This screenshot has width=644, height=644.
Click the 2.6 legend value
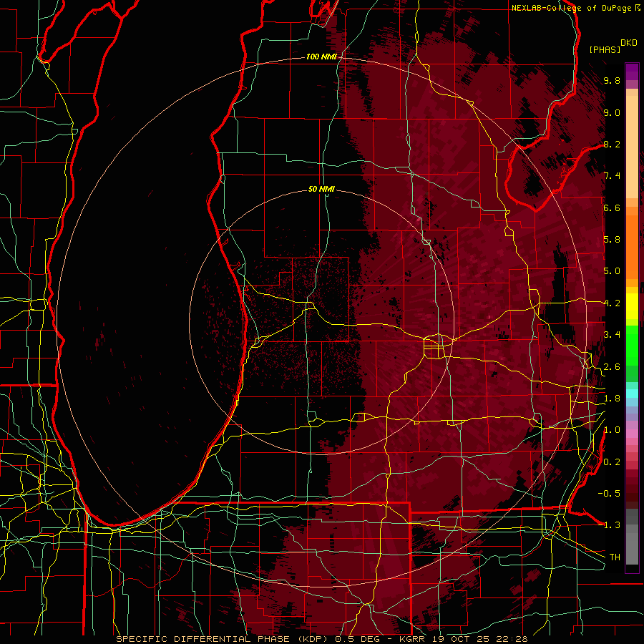point(612,367)
